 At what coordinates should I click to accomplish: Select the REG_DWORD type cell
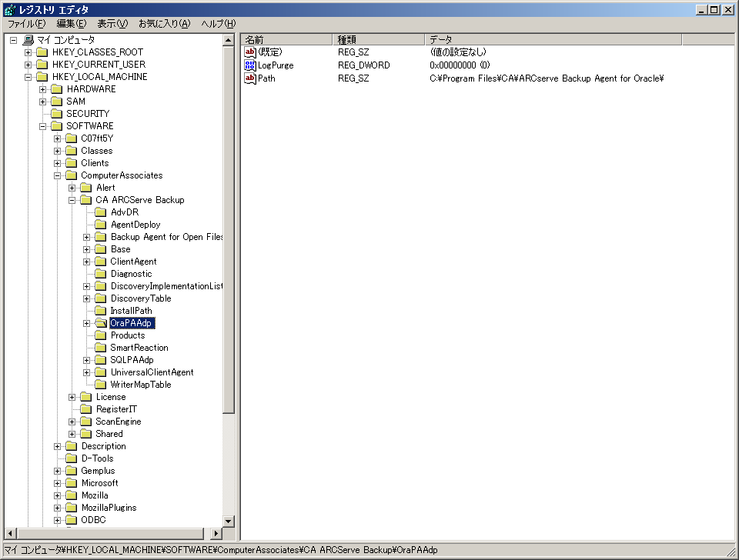click(364, 65)
